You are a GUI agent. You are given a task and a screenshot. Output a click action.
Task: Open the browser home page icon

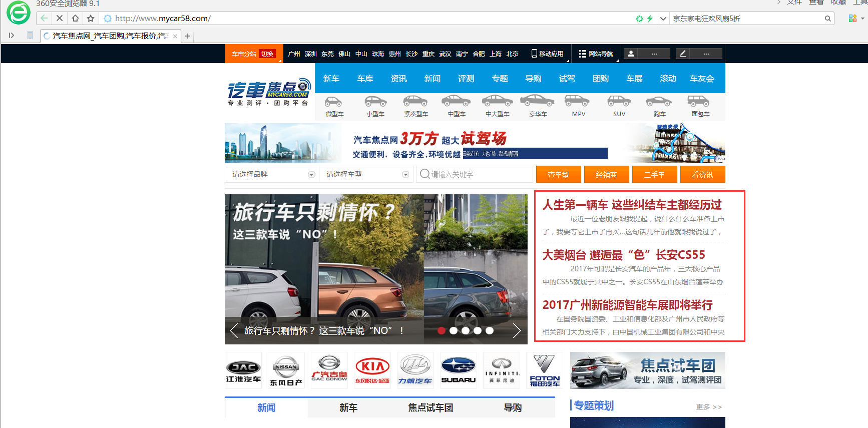pos(75,19)
